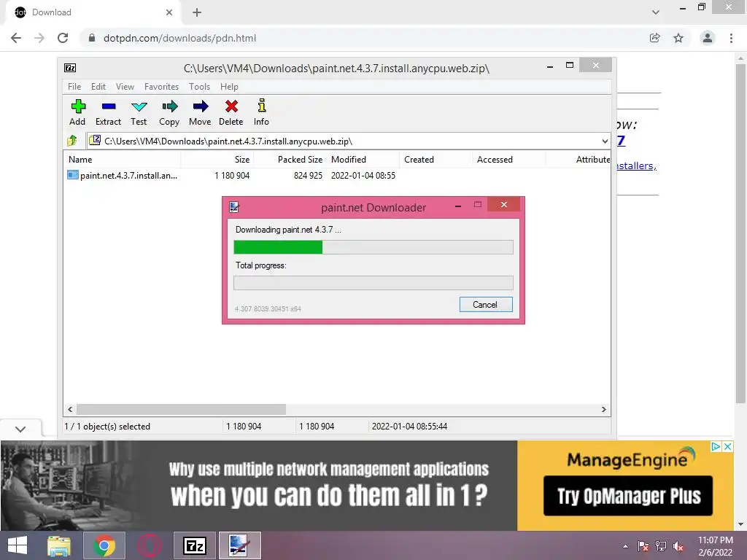The image size is (747, 560).
Task: Follow the partially visible installers link
Action: tap(637, 166)
